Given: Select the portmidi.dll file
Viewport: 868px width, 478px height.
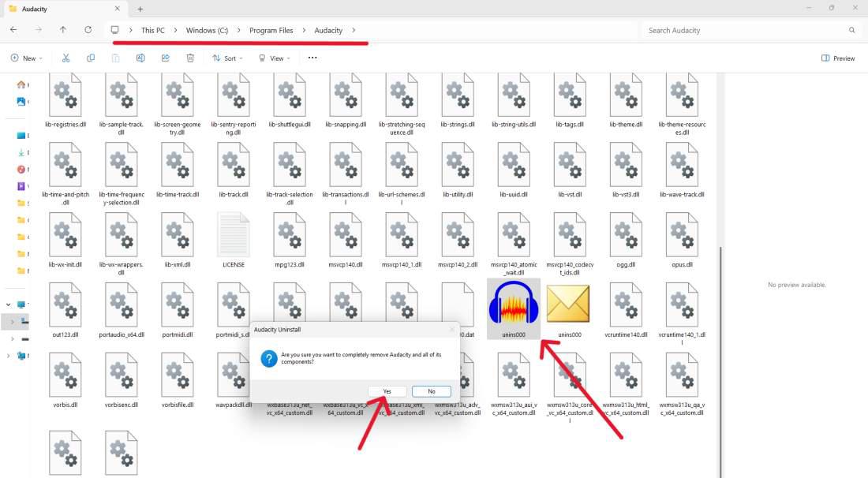Looking at the screenshot, I should point(177,310).
